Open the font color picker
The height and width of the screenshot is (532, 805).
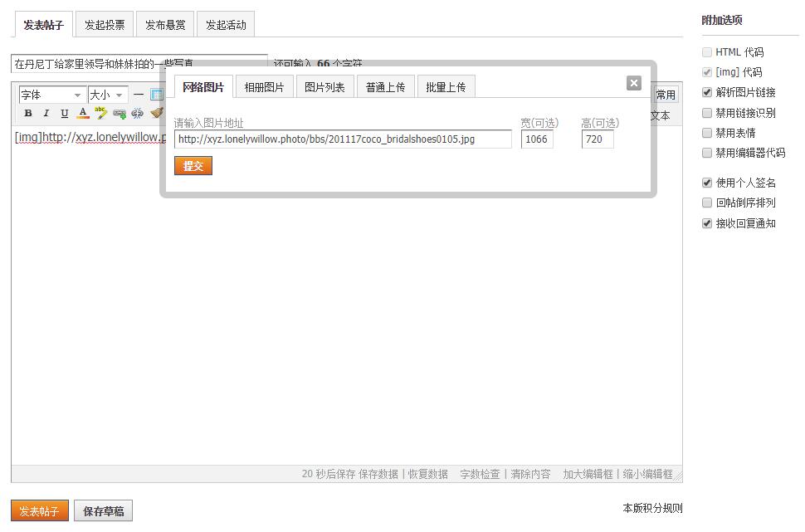click(83, 114)
